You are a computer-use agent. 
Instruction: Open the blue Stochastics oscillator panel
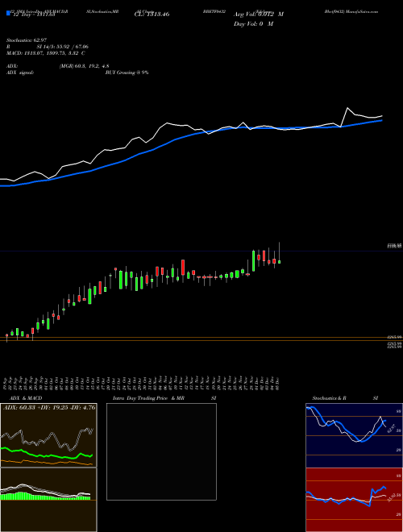354,435
